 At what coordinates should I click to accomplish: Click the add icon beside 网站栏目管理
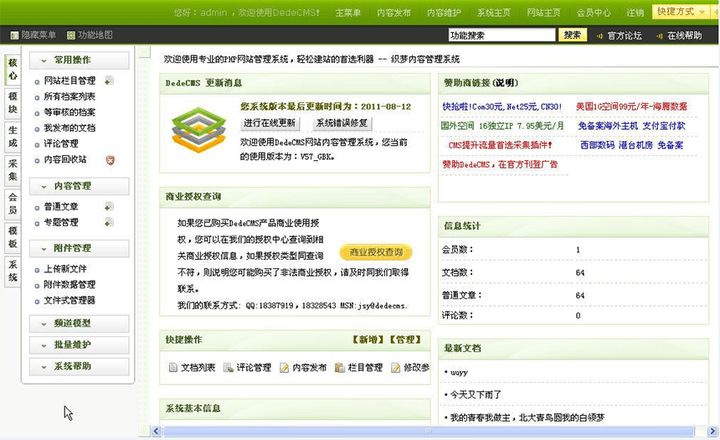pos(109,80)
